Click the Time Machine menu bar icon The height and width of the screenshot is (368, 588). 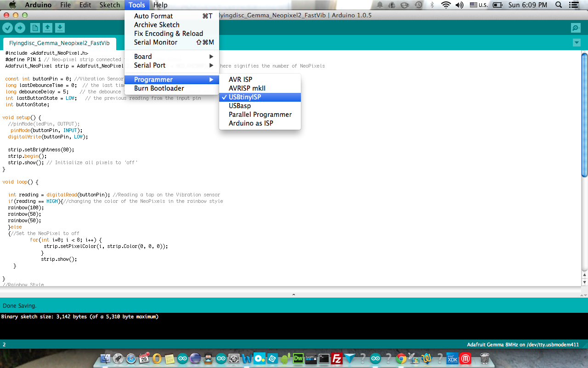point(418,5)
